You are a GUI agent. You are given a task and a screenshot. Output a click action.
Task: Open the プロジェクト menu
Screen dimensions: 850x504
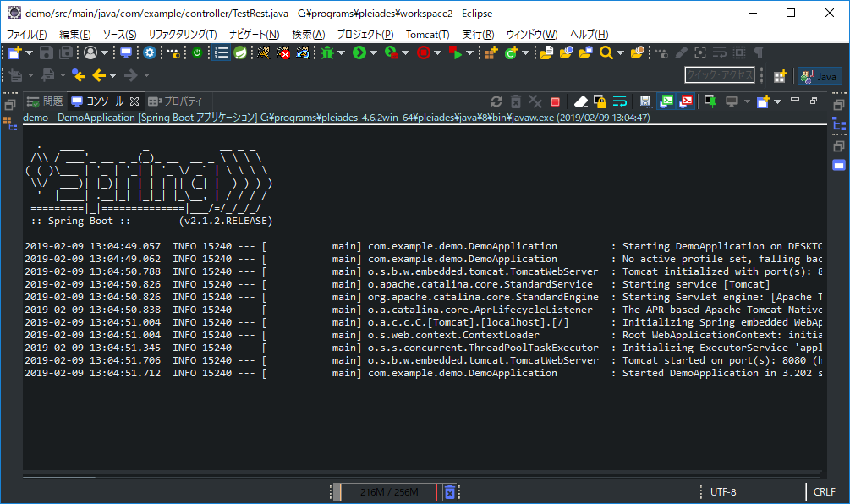click(x=365, y=34)
